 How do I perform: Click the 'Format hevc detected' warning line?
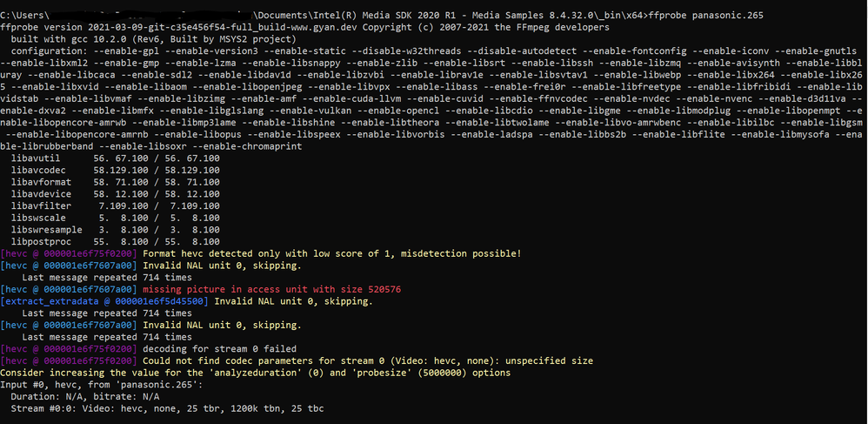(x=332, y=254)
